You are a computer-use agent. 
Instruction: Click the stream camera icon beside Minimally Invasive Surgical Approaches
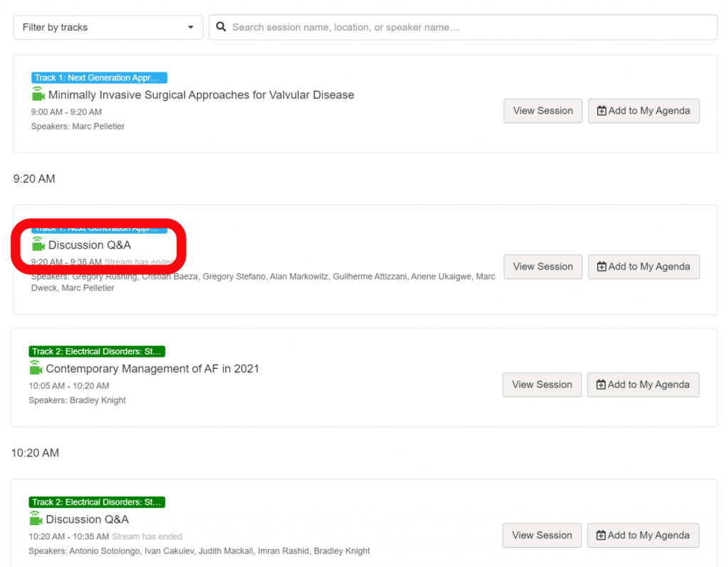[x=38, y=94]
